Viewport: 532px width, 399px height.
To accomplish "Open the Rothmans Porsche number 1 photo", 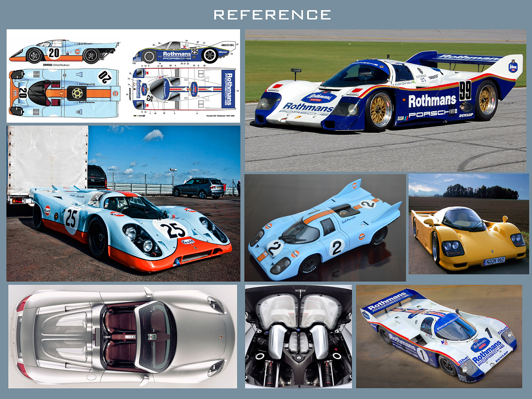I will [439, 336].
